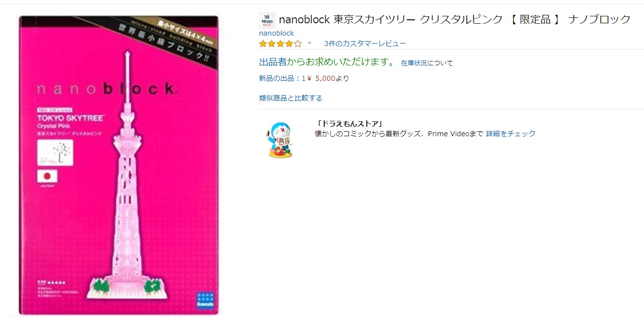Open 新品の出品 new offers link
The width and height of the screenshot is (644, 320).
[x=282, y=78]
